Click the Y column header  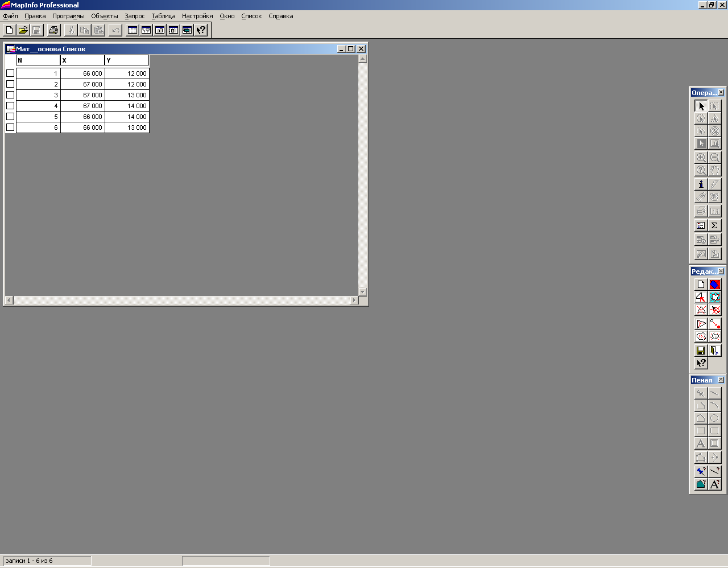click(x=127, y=60)
